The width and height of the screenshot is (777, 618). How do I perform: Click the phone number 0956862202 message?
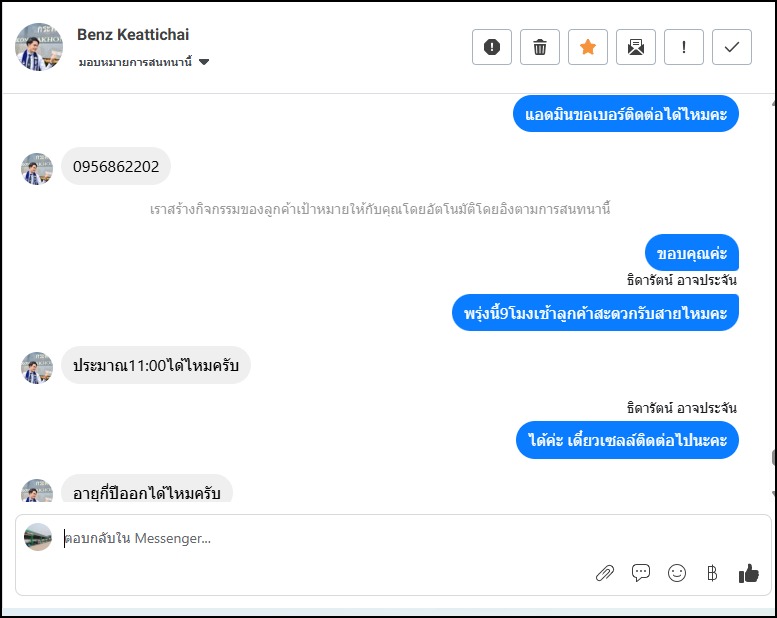click(x=116, y=167)
